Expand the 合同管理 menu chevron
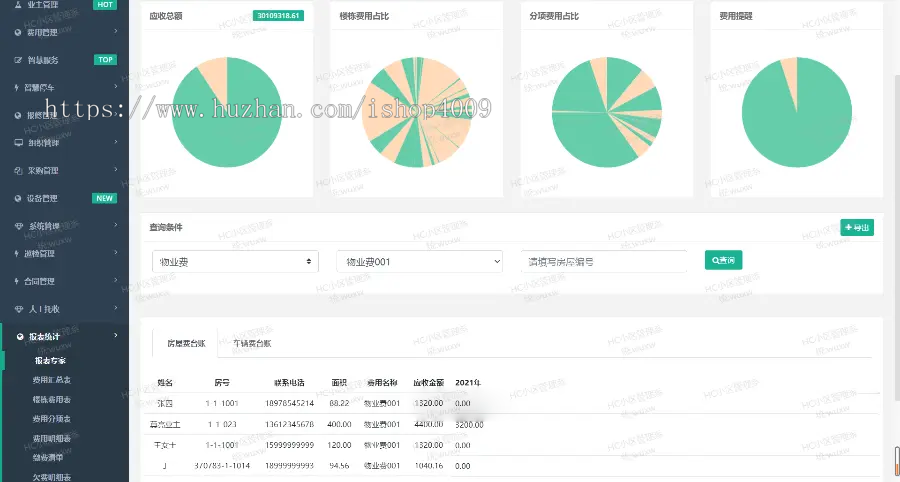This screenshot has width=900, height=482. (115, 280)
